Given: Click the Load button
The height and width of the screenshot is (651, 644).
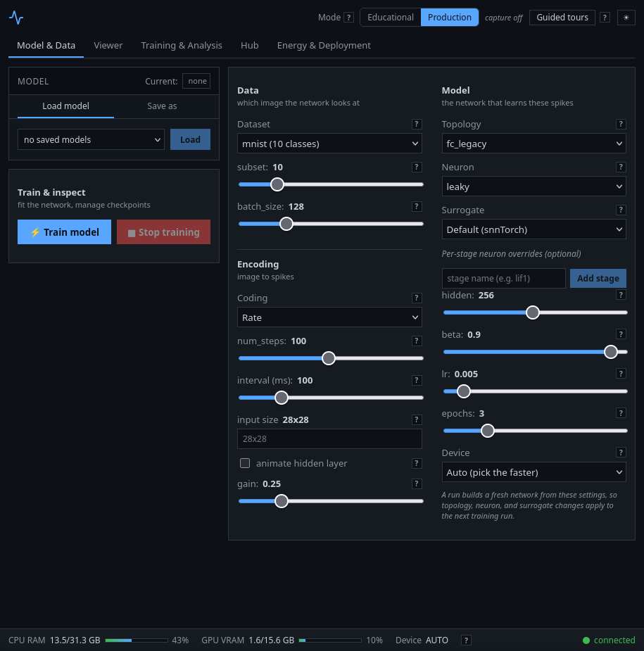Looking at the screenshot, I should tap(190, 139).
